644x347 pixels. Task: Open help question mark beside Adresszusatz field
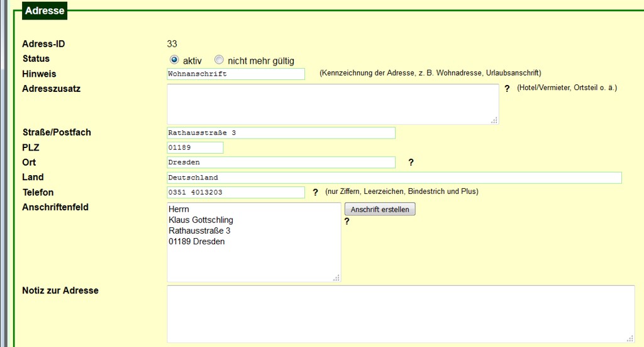507,89
